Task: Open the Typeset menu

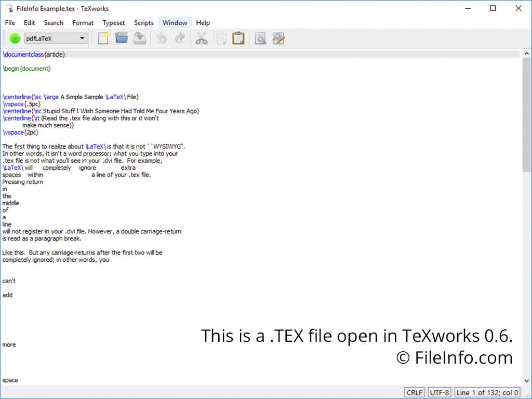Action: (x=114, y=23)
